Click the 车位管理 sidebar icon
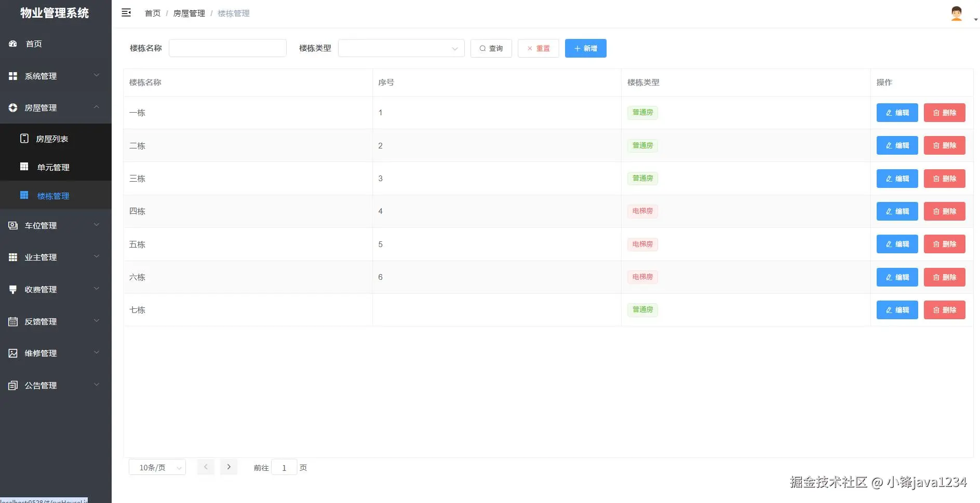This screenshot has width=980, height=503. 13,225
